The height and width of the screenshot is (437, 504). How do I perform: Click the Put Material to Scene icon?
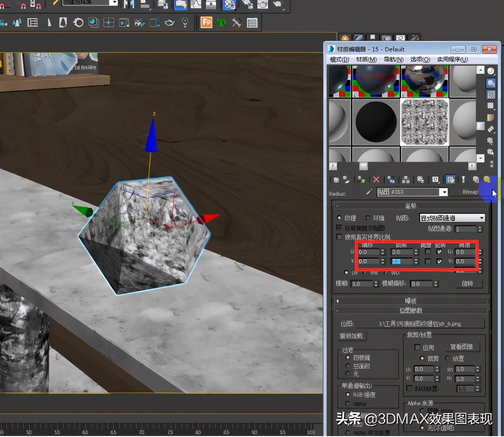coord(345,179)
